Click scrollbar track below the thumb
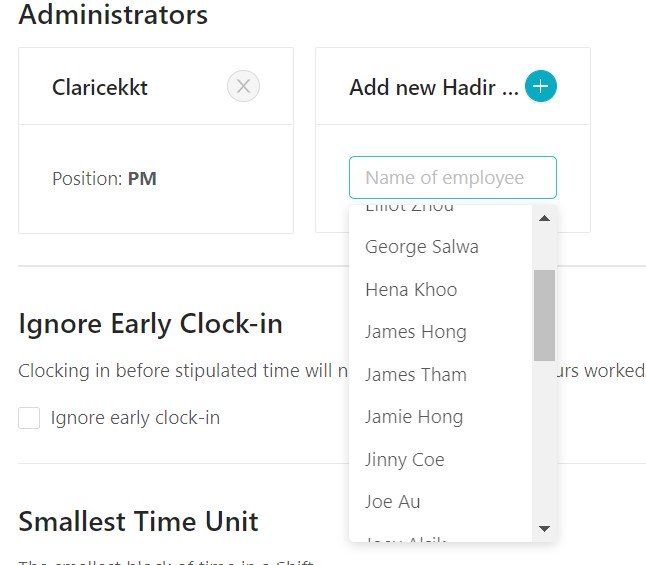This screenshot has height=565, width=646. coord(544,439)
